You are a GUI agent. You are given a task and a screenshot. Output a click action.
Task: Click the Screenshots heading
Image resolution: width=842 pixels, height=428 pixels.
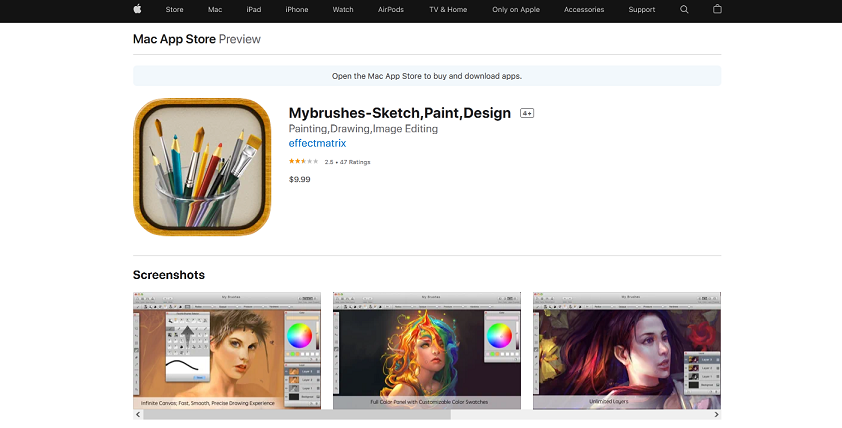tap(169, 275)
